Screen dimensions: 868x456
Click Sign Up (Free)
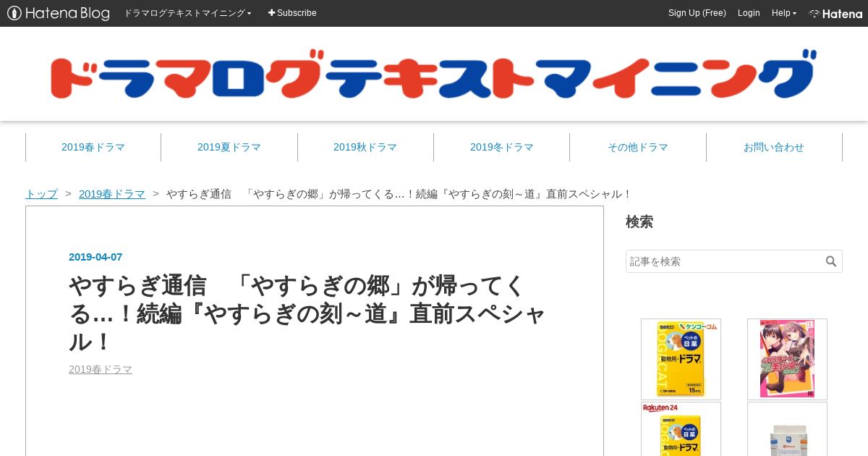pos(697,13)
